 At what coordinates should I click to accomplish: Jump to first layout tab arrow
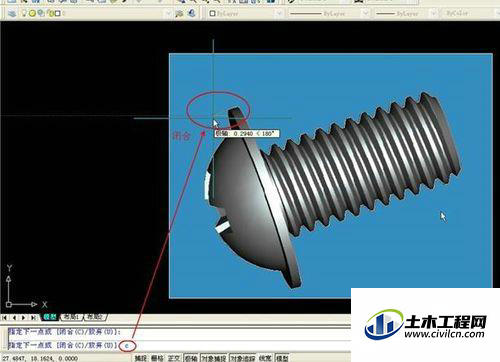coord(5,318)
